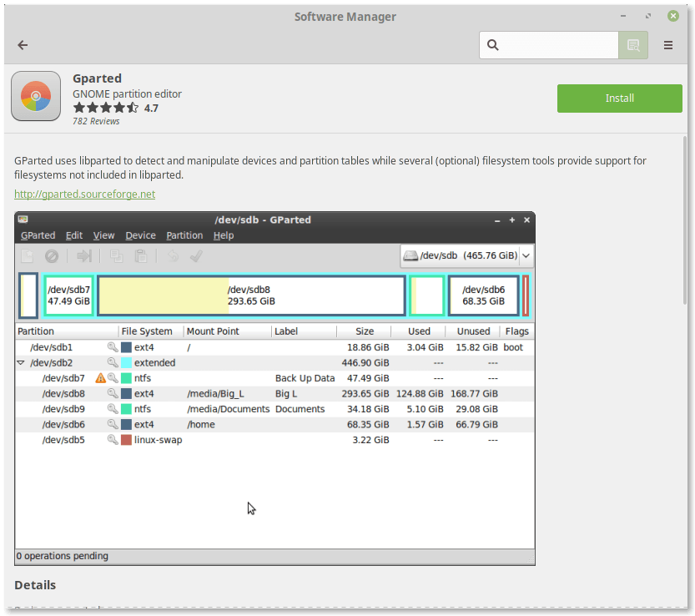Click the Back Up Data label cell
This screenshot has height=616, width=695.
(305, 378)
